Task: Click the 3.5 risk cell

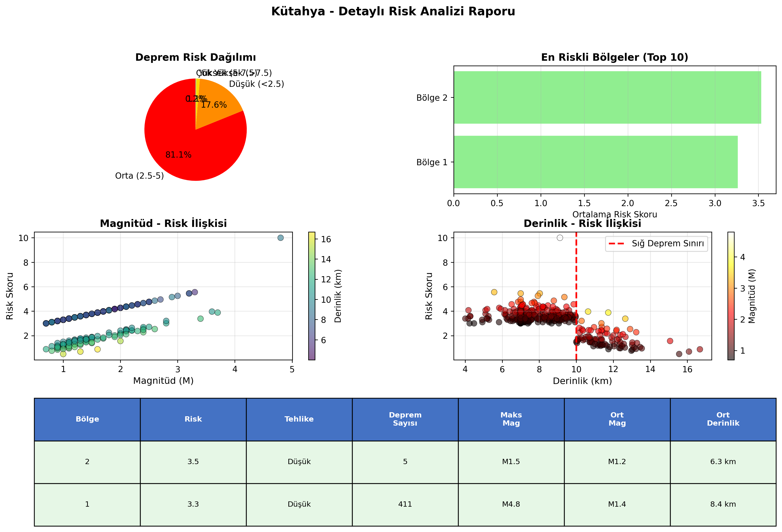Action: click(x=193, y=462)
